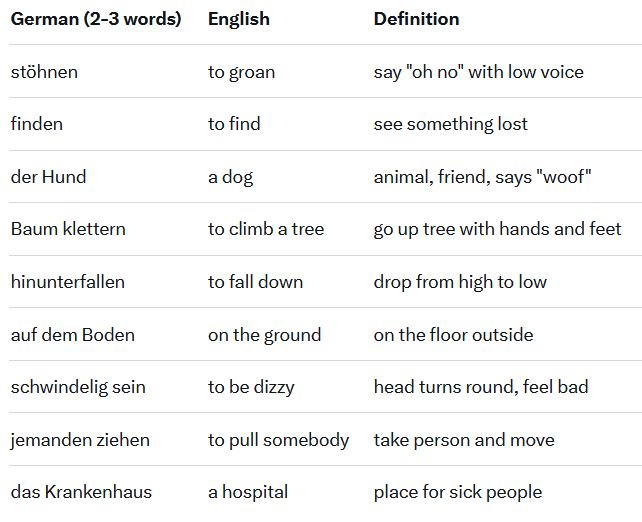642x522 pixels.
Task: Select the "hinunterfallen" cell
Action: 68,282
